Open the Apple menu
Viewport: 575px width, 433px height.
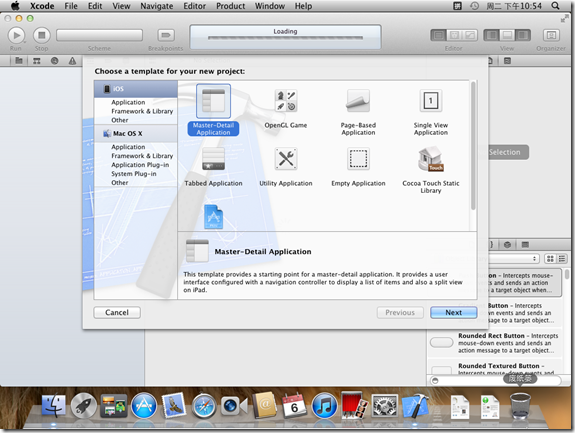click(x=15, y=6)
